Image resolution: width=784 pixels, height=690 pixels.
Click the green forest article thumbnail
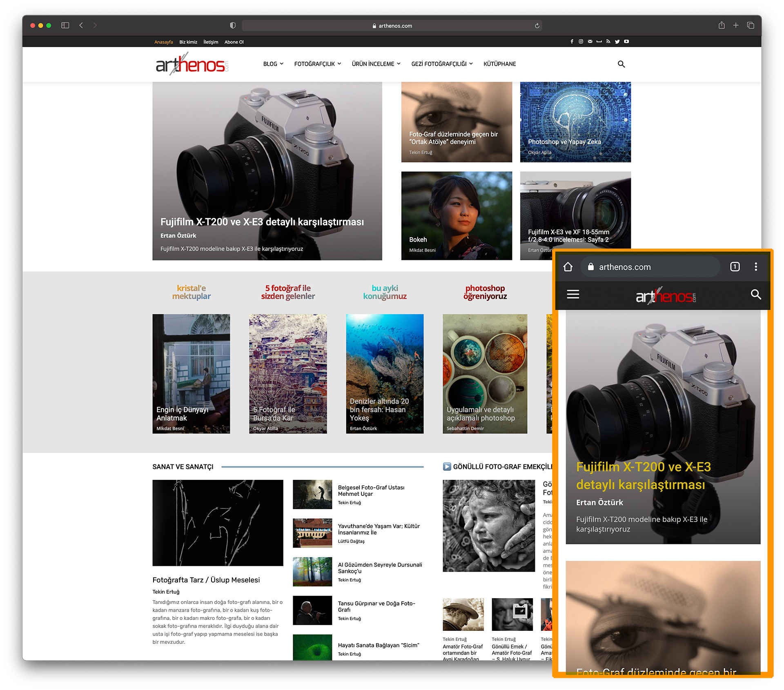312,572
